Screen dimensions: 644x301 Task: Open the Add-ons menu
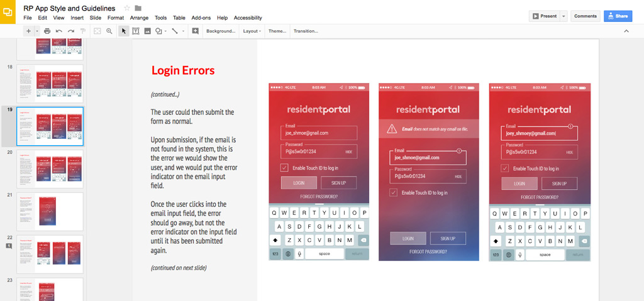(201, 18)
